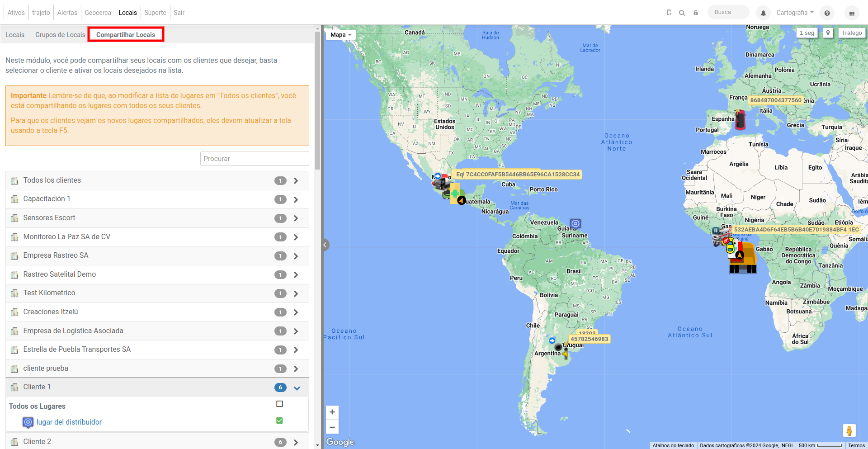Open the 'Grupos de Locais' tab
Viewport: 868px width, 449px height.
pyautogui.click(x=60, y=35)
